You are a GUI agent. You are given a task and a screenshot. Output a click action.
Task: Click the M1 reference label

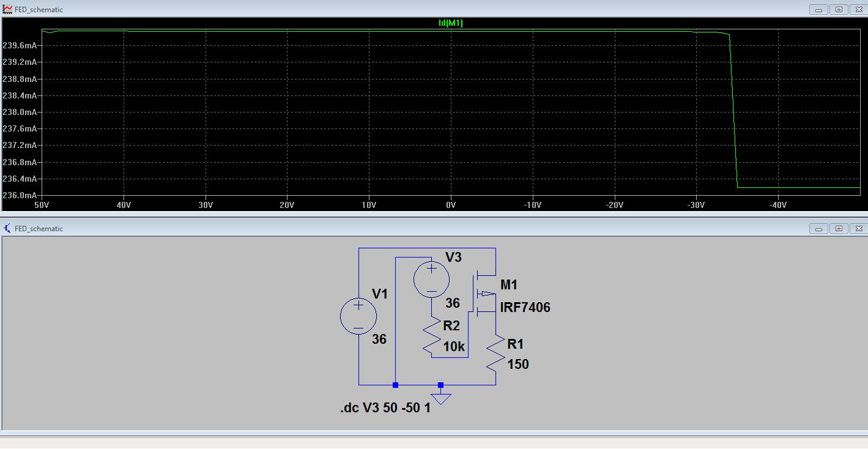tap(509, 285)
